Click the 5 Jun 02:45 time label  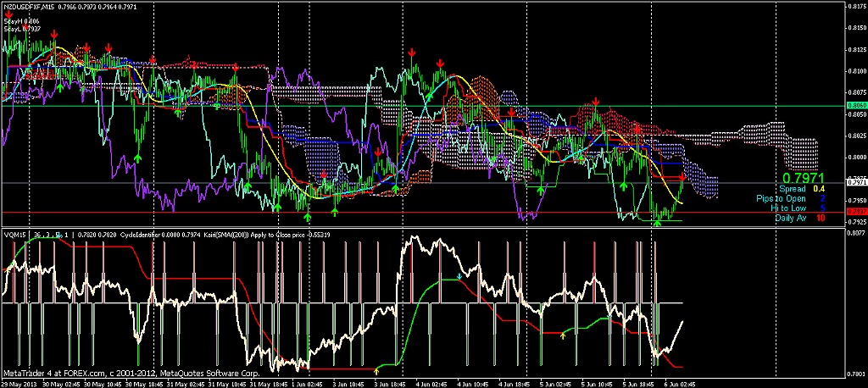click(x=555, y=384)
